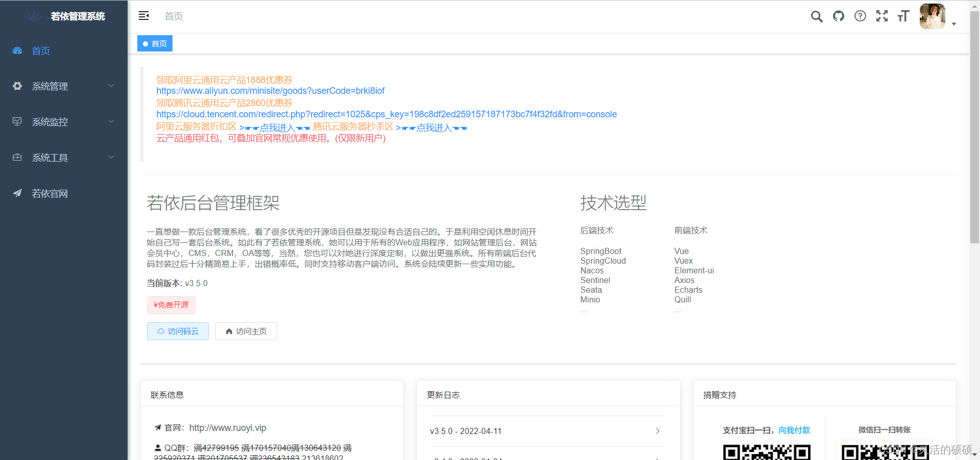Open the help documentation icon
980x460 pixels.
[861, 16]
